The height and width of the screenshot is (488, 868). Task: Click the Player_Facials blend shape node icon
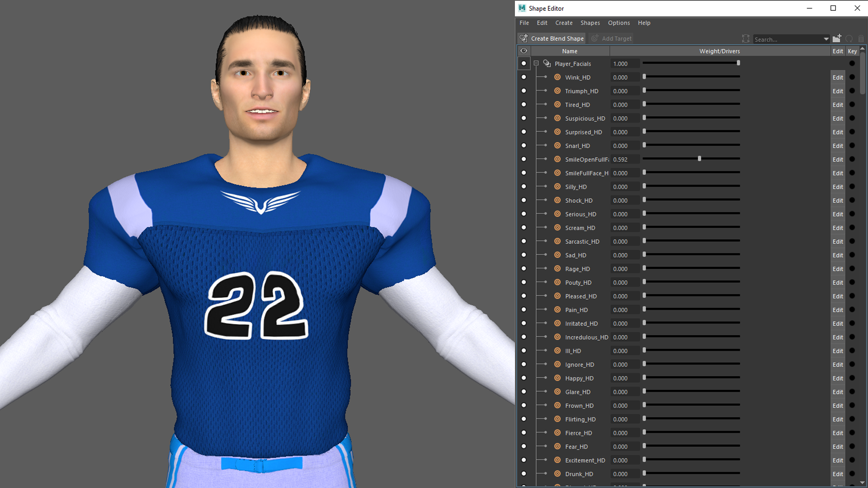(547, 64)
